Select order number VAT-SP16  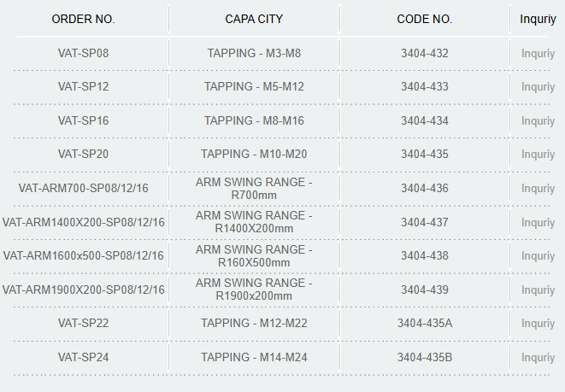point(83,120)
